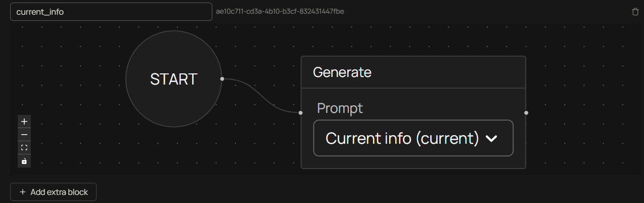Click the Generate block output handle
Screen dimensions: 644x203
pyautogui.click(x=526, y=113)
